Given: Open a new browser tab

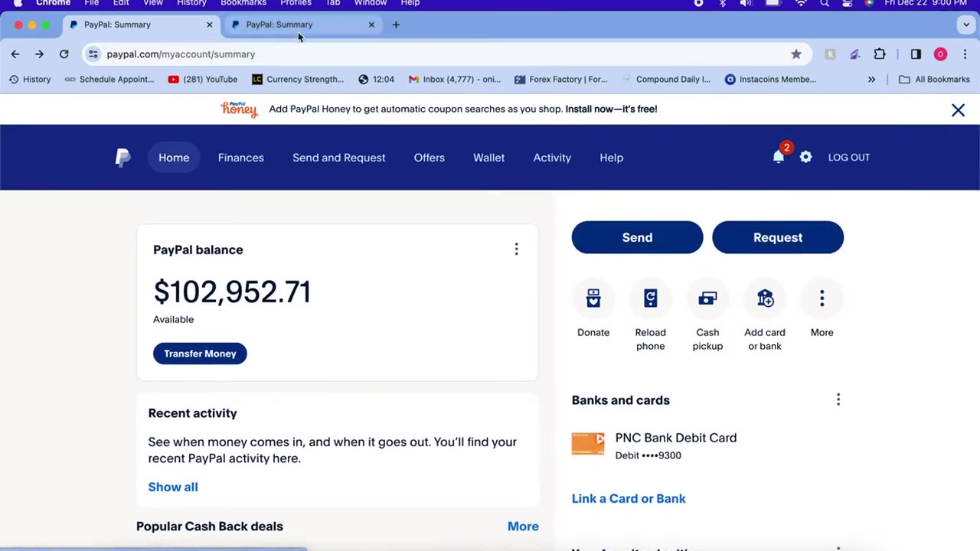Looking at the screenshot, I should (396, 24).
